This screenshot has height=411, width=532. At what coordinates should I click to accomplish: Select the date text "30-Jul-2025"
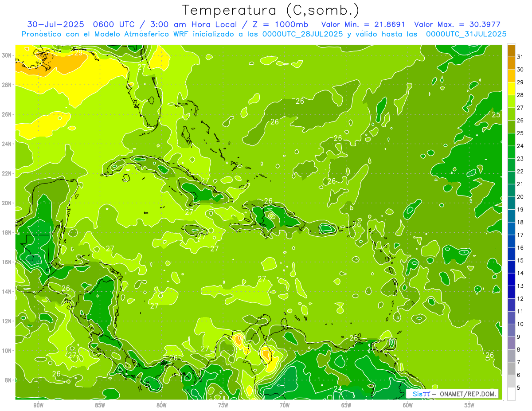point(57,24)
